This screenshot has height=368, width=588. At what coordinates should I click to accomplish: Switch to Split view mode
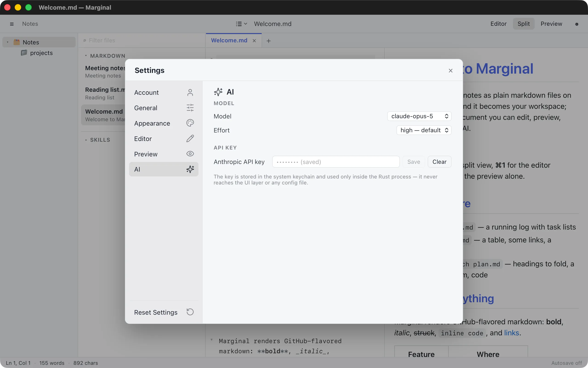tap(524, 24)
